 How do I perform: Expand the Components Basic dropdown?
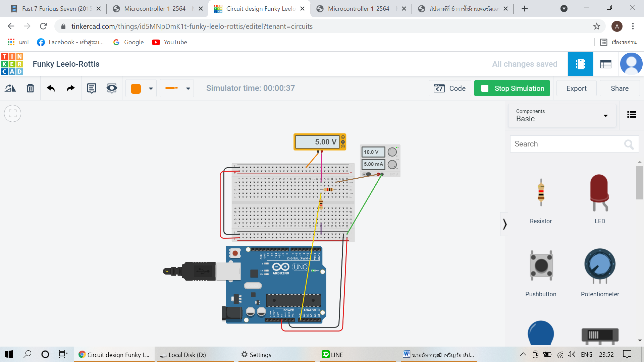coord(562,115)
